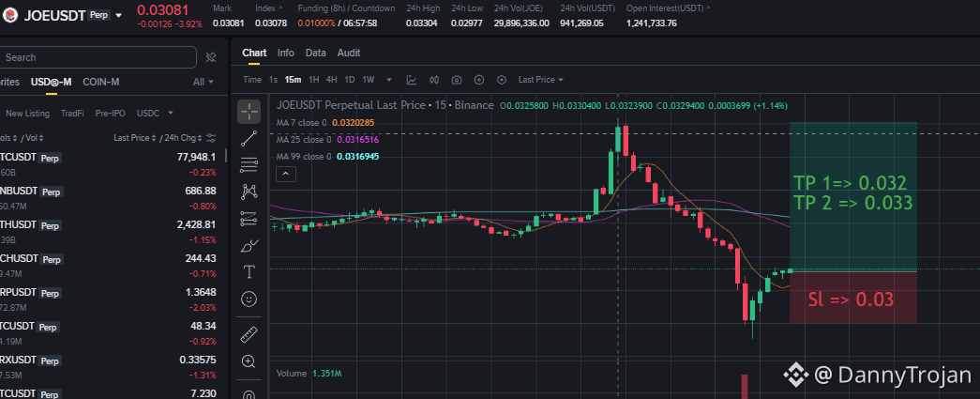Open the pair priced 1.3648

pos(109,299)
